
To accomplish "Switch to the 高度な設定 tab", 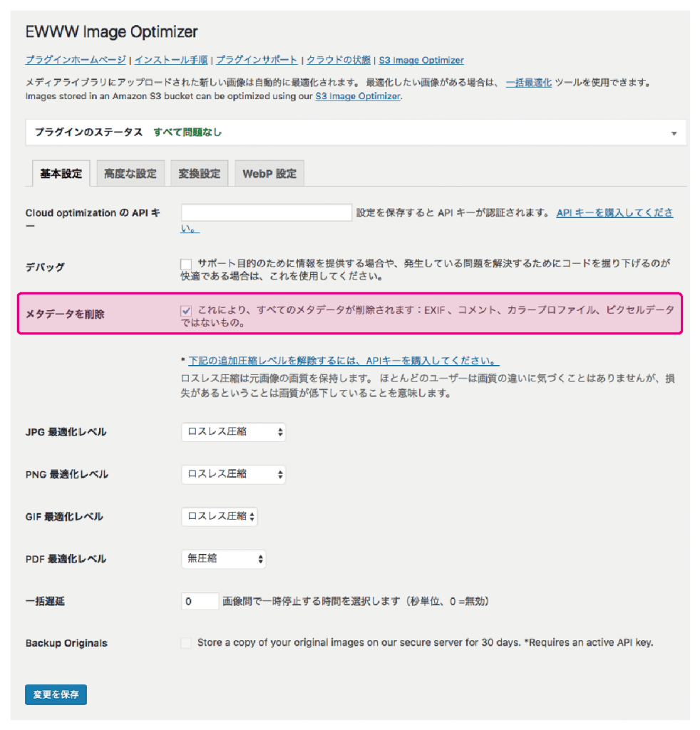I will [x=130, y=174].
